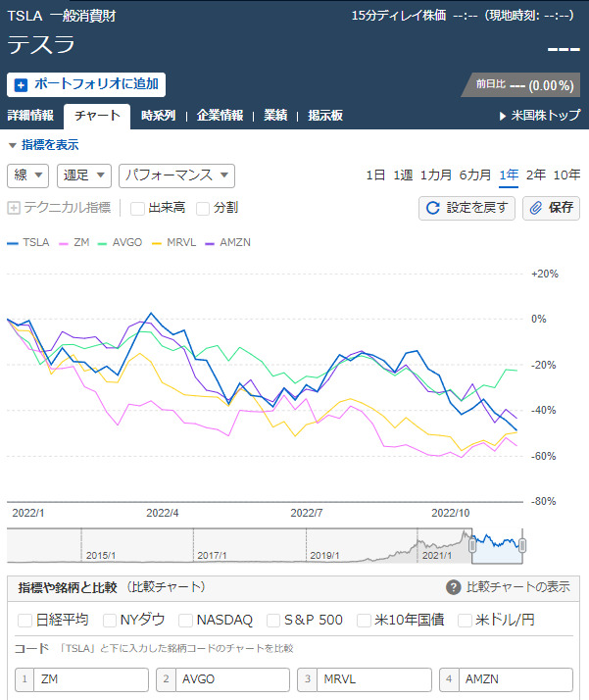Collapse the 指標を表示 section
Screen dimensions: 589x700
tap(43, 145)
